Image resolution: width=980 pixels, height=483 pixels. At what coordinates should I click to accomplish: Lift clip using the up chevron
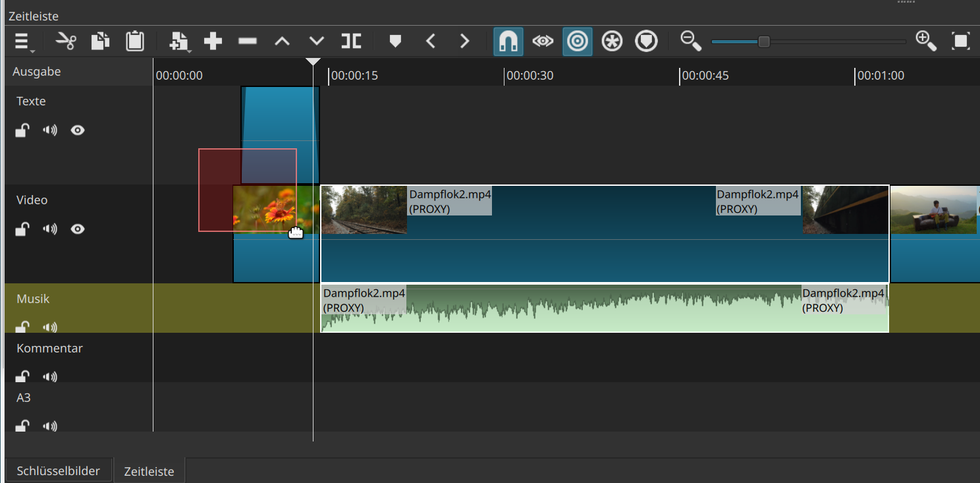(282, 42)
